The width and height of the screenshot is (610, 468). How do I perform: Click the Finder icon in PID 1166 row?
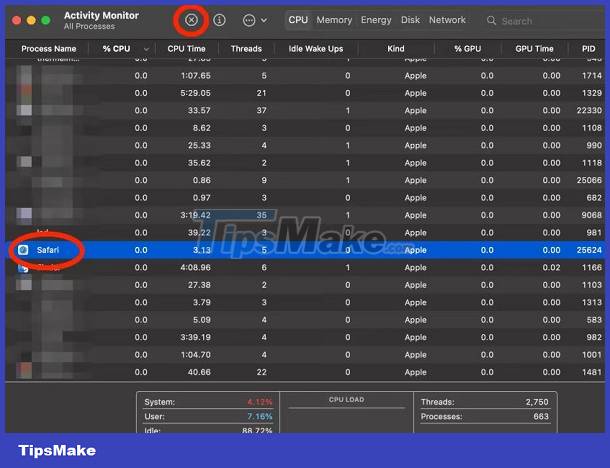click(23, 268)
